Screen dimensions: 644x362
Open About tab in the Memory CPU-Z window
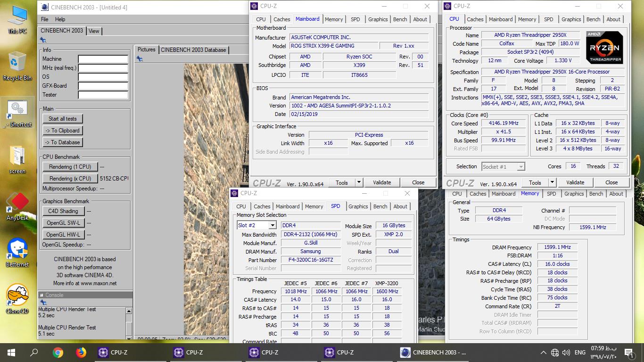pyautogui.click(x=616, y=194)
